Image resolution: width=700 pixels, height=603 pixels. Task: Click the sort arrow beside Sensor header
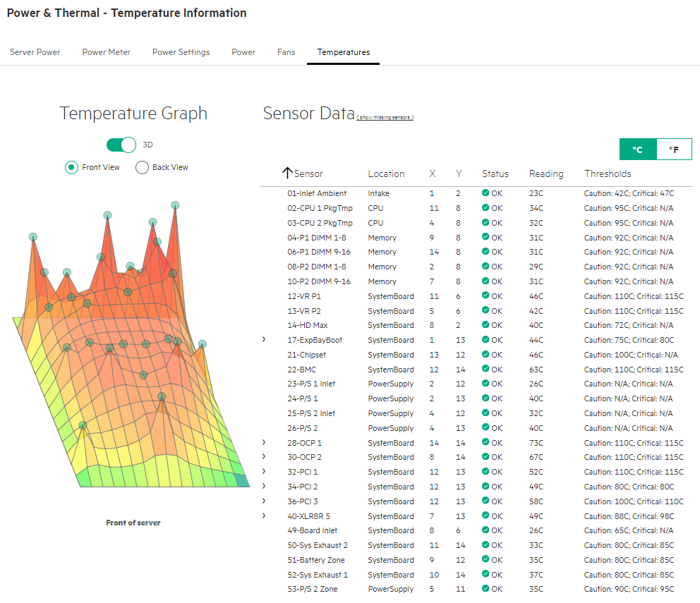pos(287,173)
